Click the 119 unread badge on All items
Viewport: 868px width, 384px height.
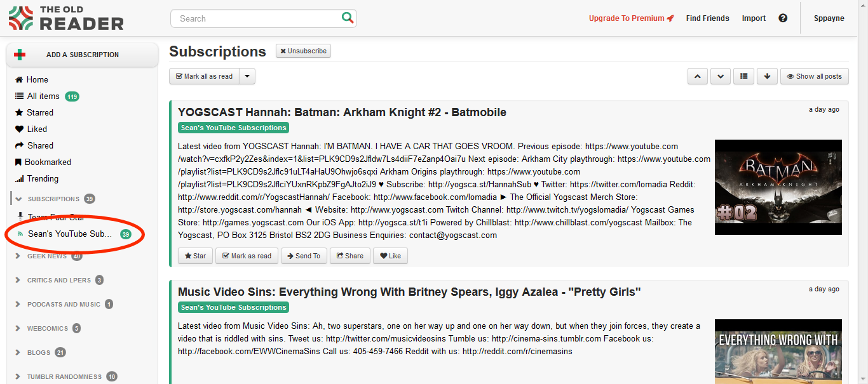click(x=72, y=96)
